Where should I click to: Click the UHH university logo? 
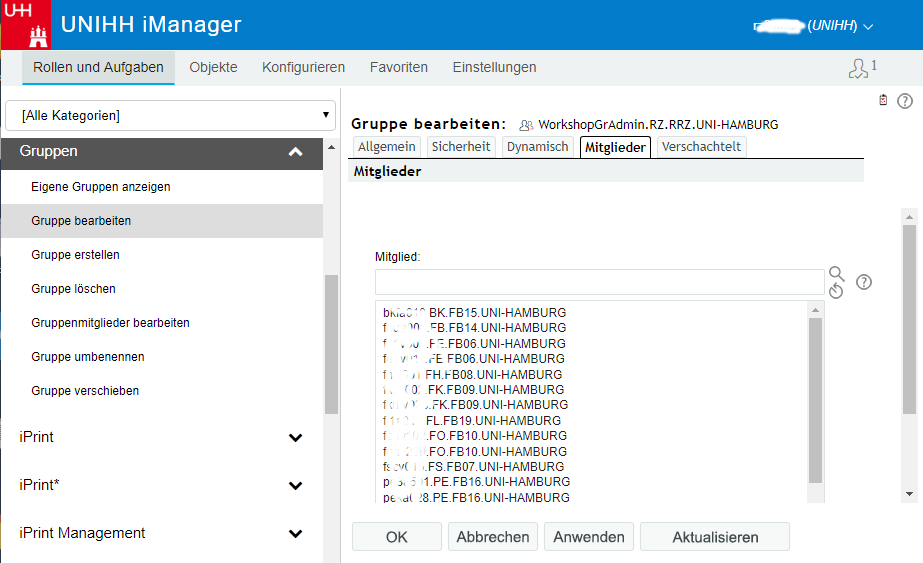(26, 25)
